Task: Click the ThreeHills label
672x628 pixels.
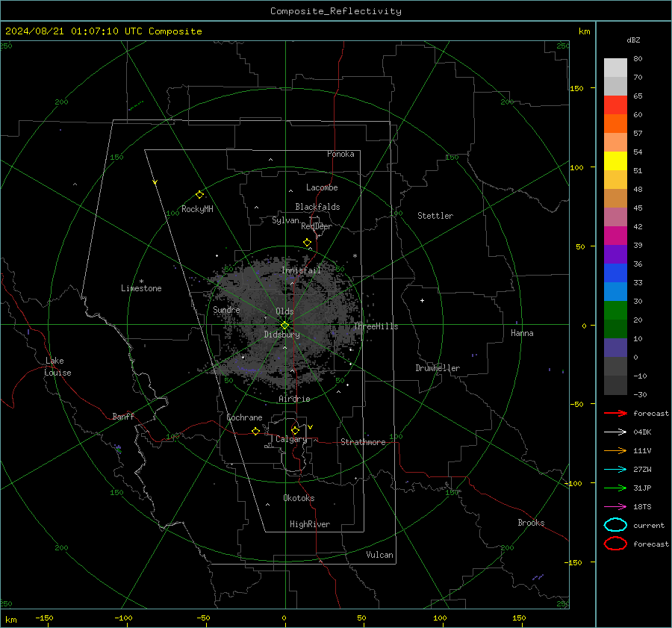Action: 376,326
